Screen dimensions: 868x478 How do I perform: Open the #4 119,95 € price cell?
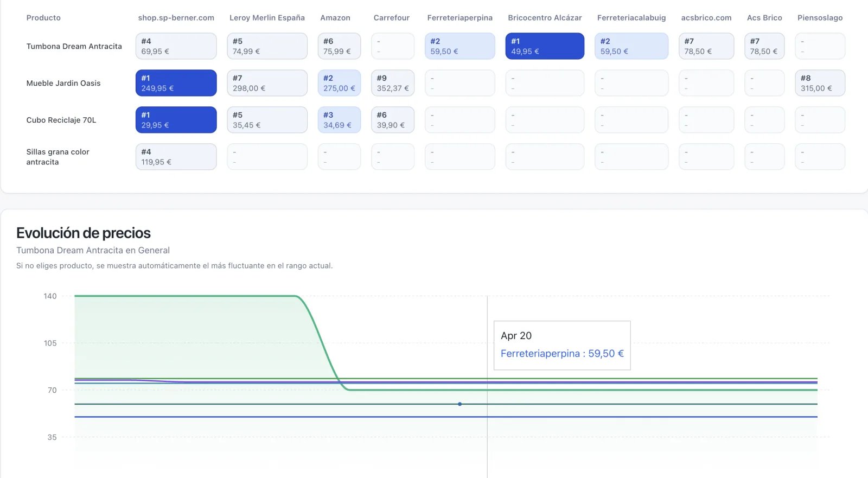coord(176,157)
